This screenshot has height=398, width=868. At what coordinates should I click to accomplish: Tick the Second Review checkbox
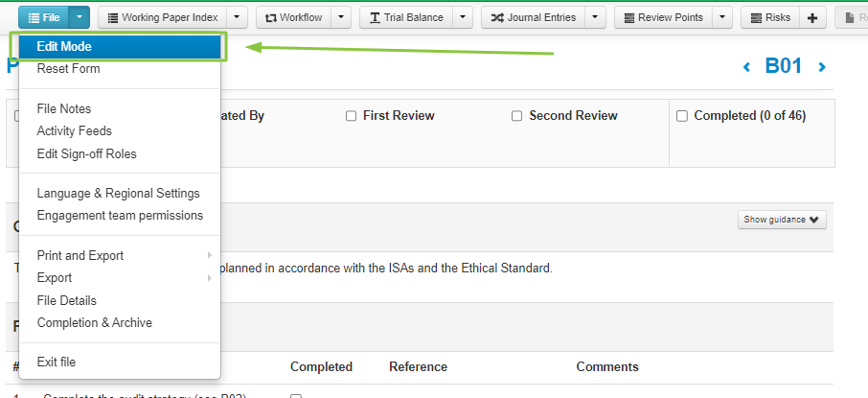coord(516,116)
